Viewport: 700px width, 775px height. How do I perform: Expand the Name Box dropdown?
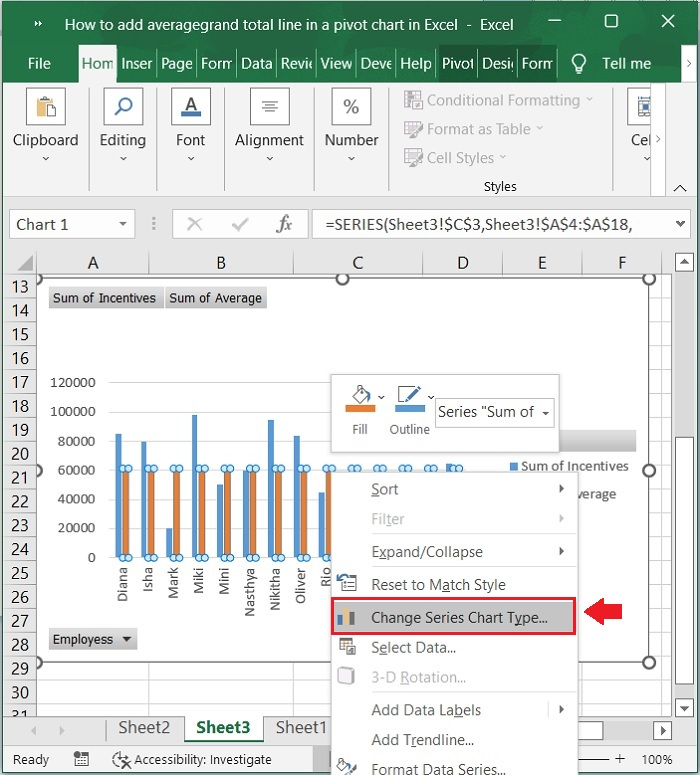tap(123, 225)
